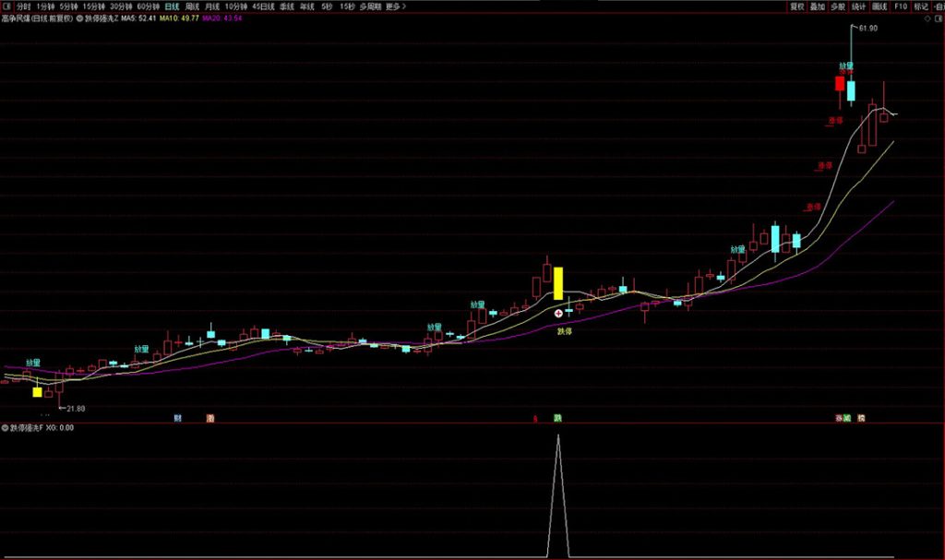Click the red cross marker above 跌停 label
945x560 pixels.
(x=558, y=314)
